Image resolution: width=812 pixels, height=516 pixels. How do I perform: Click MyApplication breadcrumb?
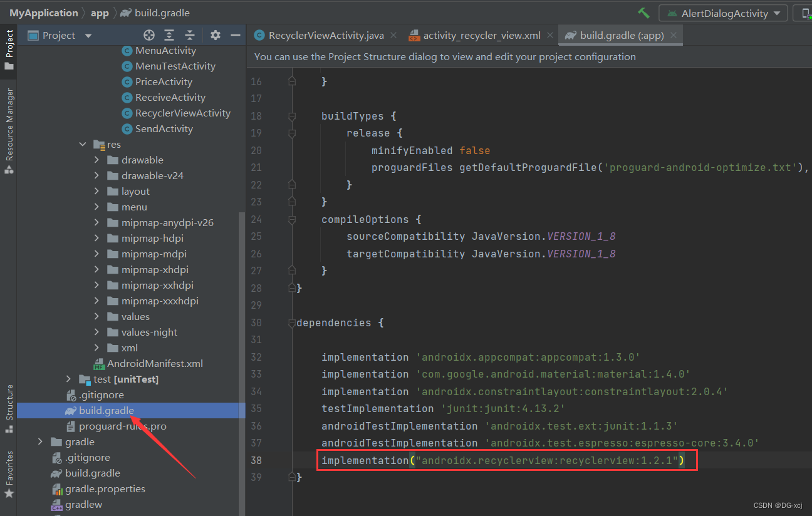point(44,13)
